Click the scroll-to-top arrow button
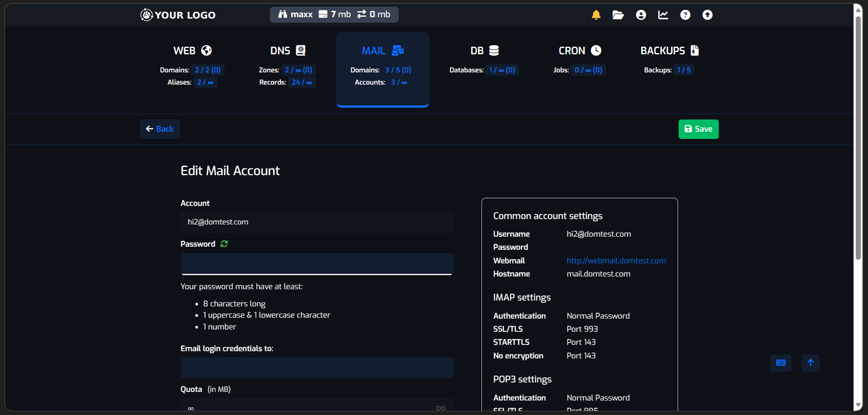Viewport: 868px width, 415px height. coord(811,363)
